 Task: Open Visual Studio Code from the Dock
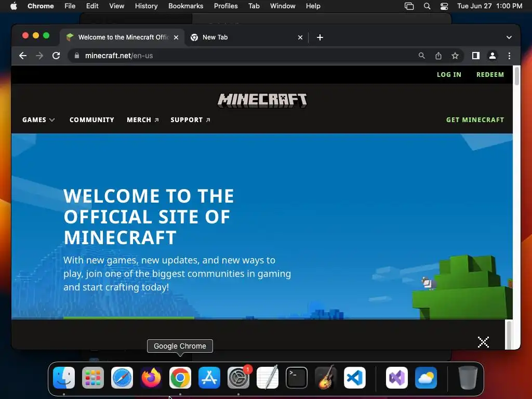click(355, 378)
